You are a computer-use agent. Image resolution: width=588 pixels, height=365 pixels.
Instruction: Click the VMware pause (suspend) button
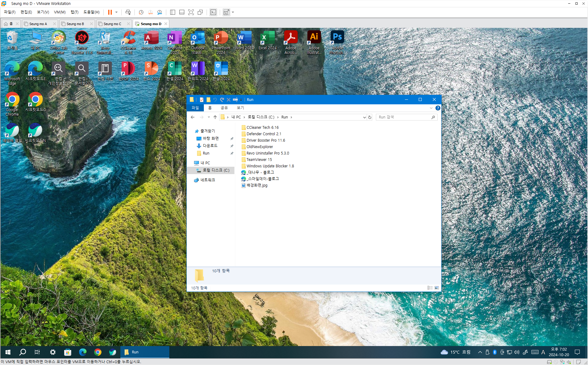(x=110, y=12)
